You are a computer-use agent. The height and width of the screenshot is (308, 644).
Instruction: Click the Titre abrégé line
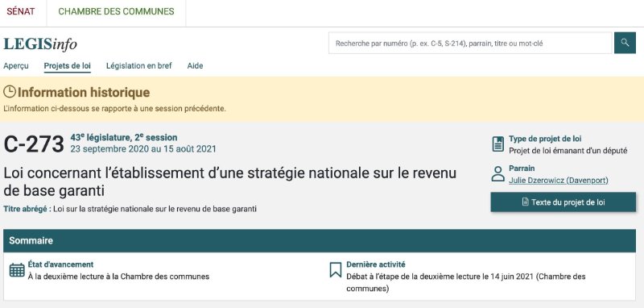[x=130, y=209]
